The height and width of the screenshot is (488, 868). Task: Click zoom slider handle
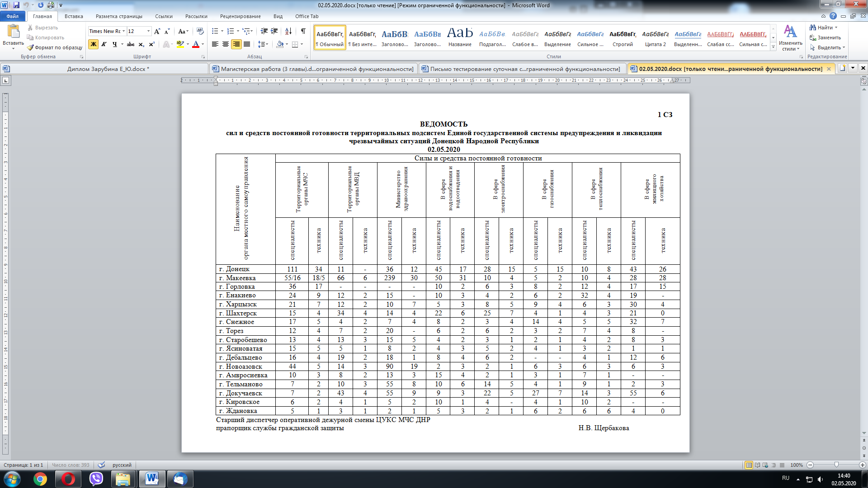[836, 465]
